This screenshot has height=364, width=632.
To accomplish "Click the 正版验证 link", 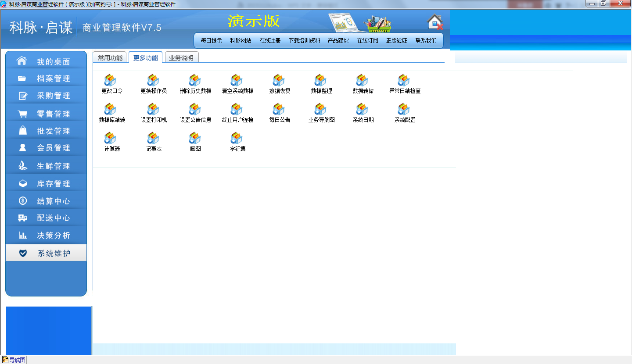I will tap(397, 40).
